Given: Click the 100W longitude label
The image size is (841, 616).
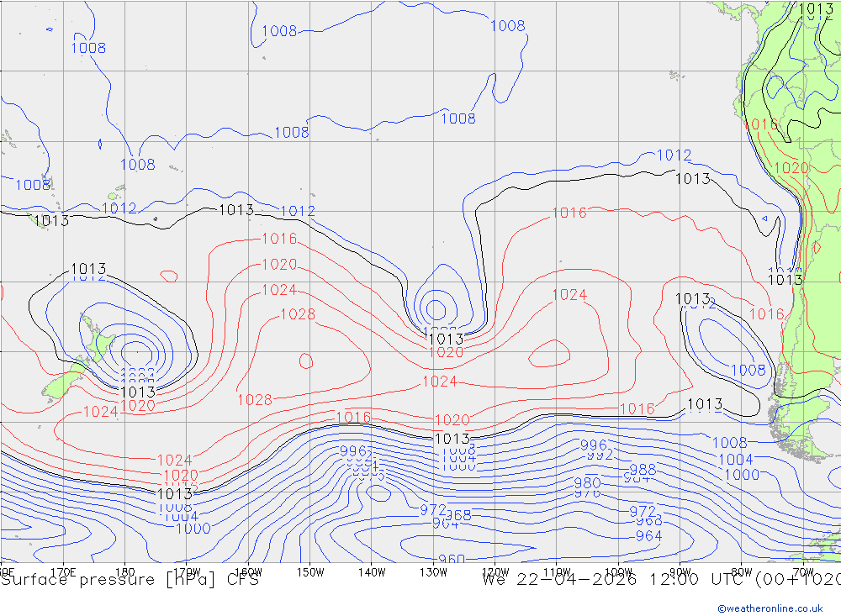Looking at the screenshot, I should tap(618, 571).
